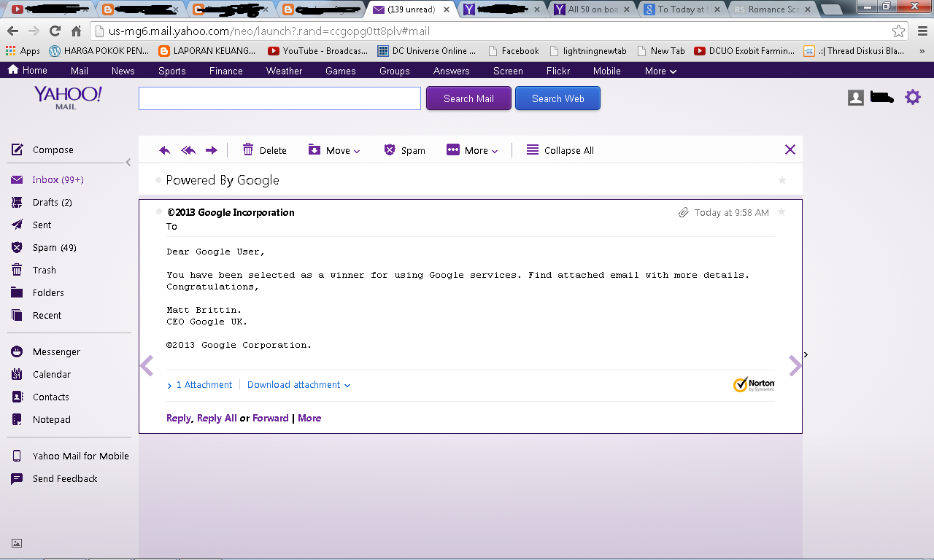Open the Apps bookmarks shortcut
Viewport: 934px width, 560px height.
[x=23, y=51]
